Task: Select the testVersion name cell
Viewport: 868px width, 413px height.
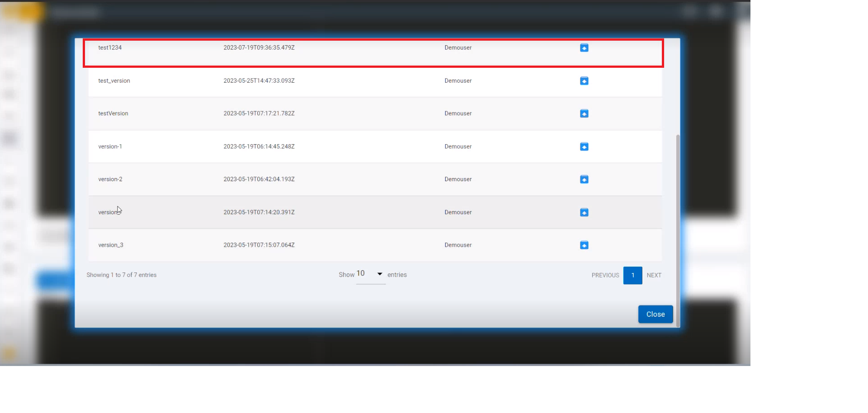Action: click(113, 113)
